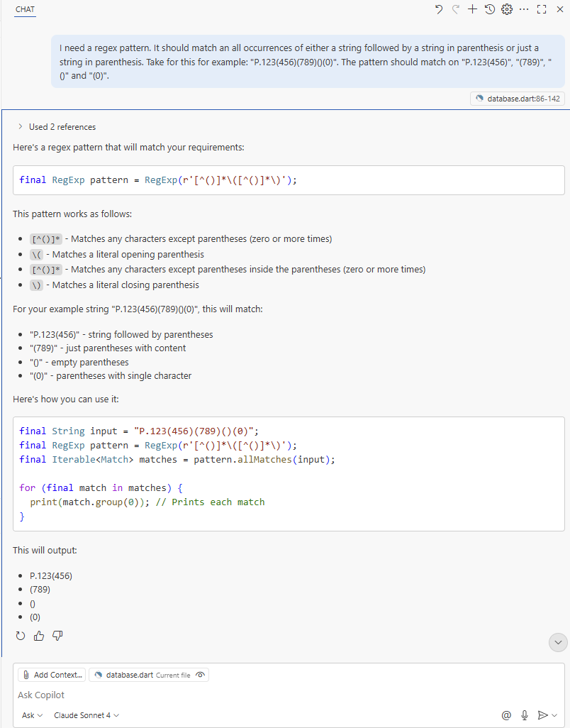Click the bullet "() - empty parentheses"
The height and width of the screenshot is (728, 570).
79,362
